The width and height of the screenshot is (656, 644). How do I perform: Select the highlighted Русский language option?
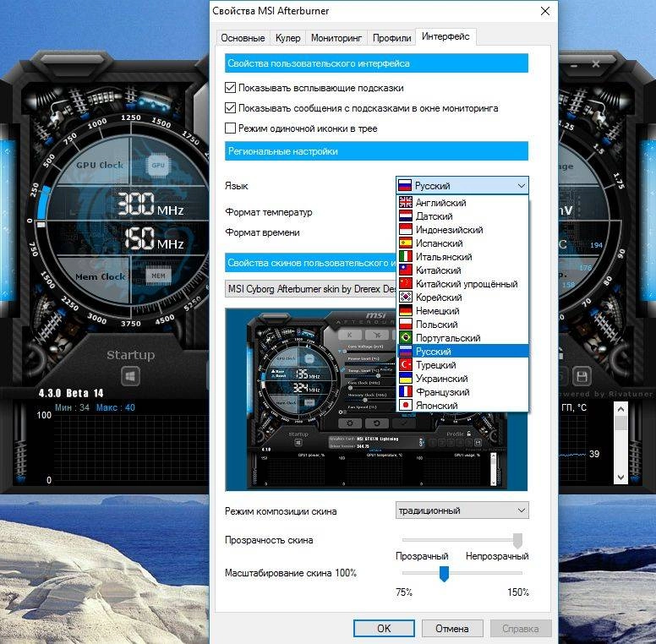[462, 352]
